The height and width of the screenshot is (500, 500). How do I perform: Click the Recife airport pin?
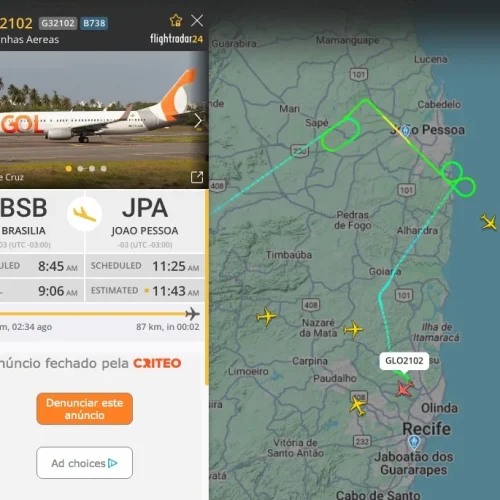pos(414,442)
